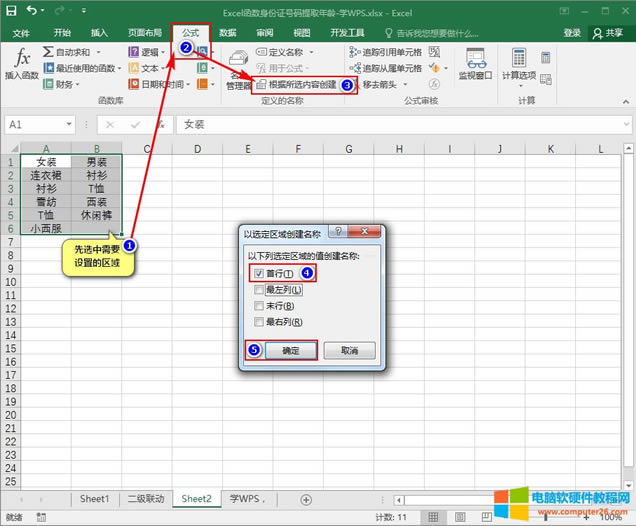The image size is (636, 526).
Task: Enable the Left column (最左列) checkbox
Action: point(259,290)
